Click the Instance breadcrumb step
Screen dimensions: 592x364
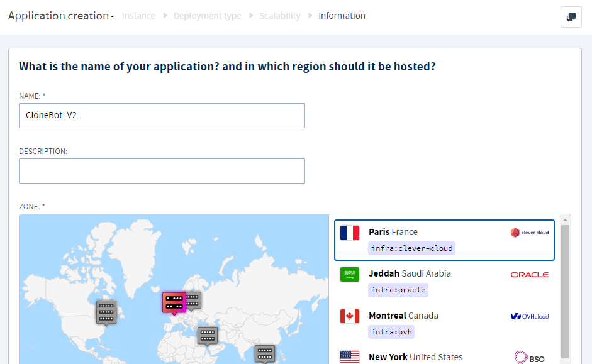[x=138, y=16]
